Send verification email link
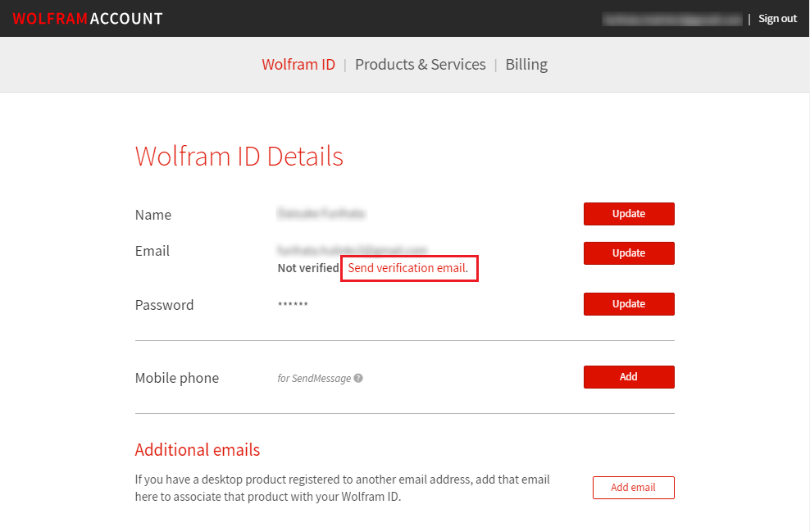 click(x=408, y=268)
